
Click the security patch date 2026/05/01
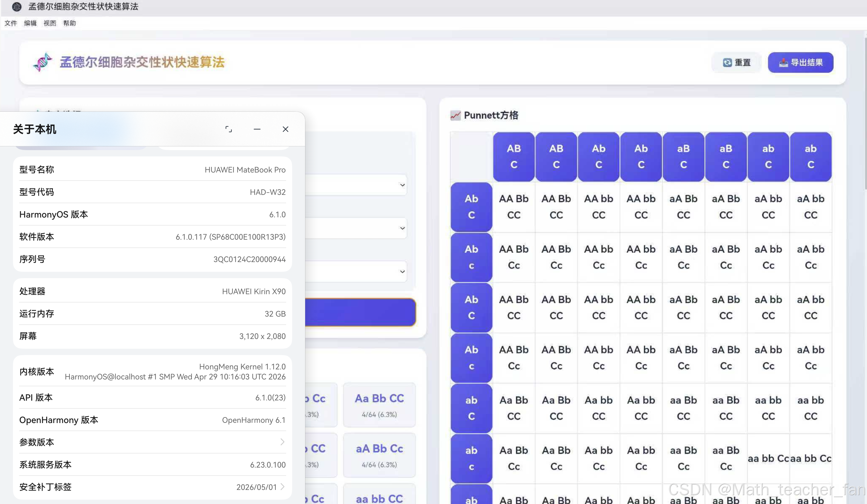[256, 487]
